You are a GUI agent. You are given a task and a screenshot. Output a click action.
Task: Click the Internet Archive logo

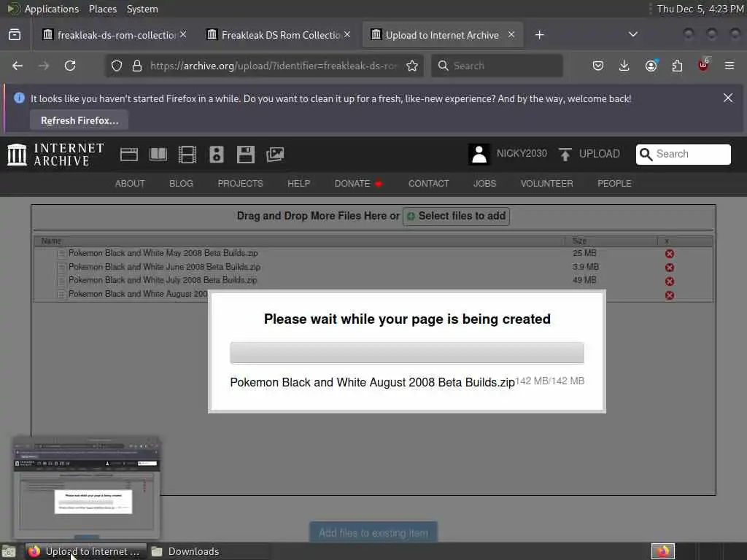click(x=55, y=155)
